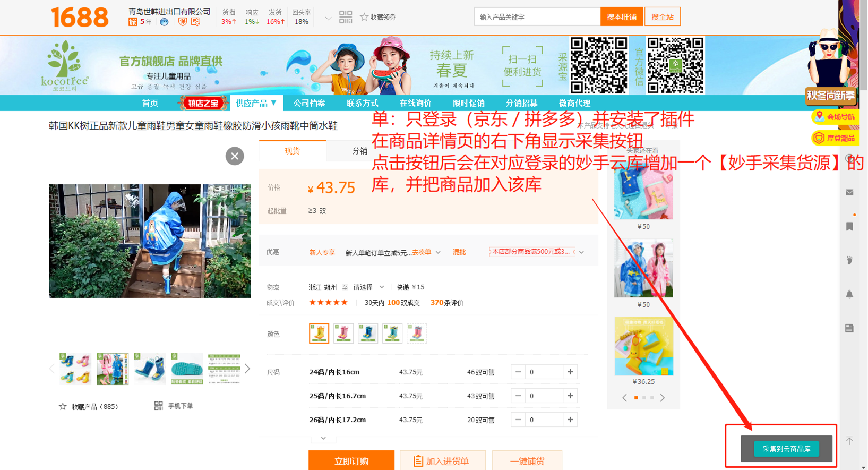Open the 限时促销 nav tab
Image resolution: width=868 pixels, height=470 pixels.
tap(469, 103)
